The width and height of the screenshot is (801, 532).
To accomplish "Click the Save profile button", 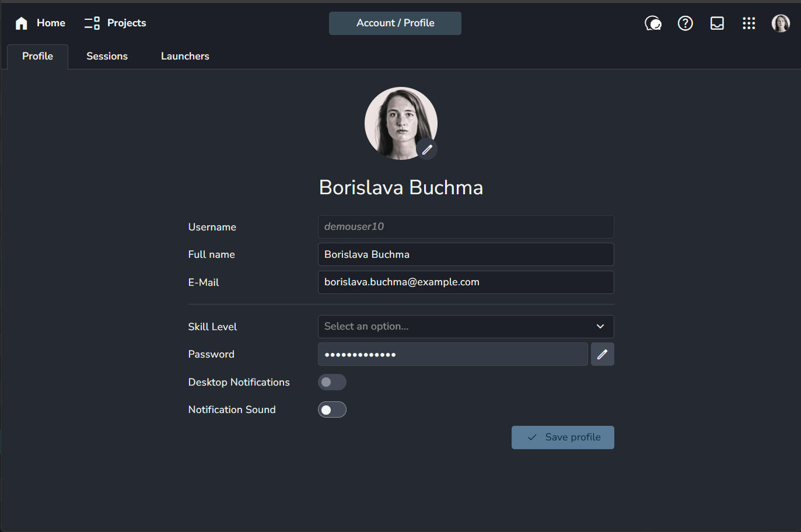I will [x=562, y=437].
